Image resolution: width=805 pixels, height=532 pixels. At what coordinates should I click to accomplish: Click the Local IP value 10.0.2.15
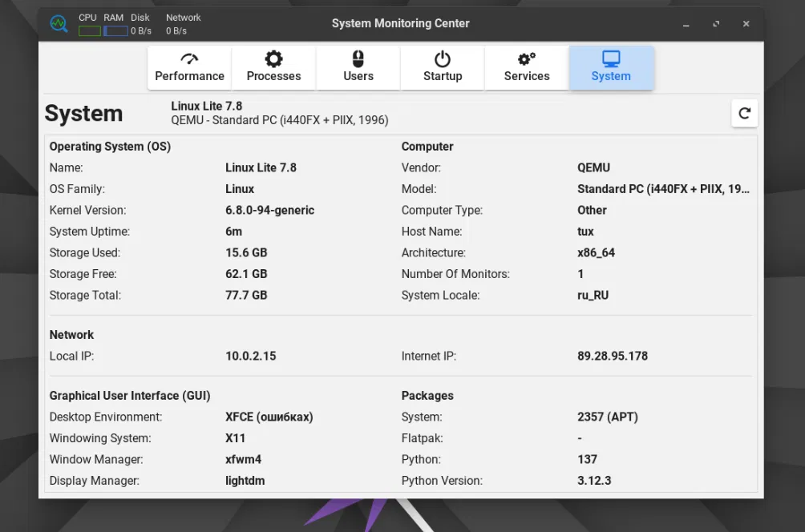click(x=250, y=356)
